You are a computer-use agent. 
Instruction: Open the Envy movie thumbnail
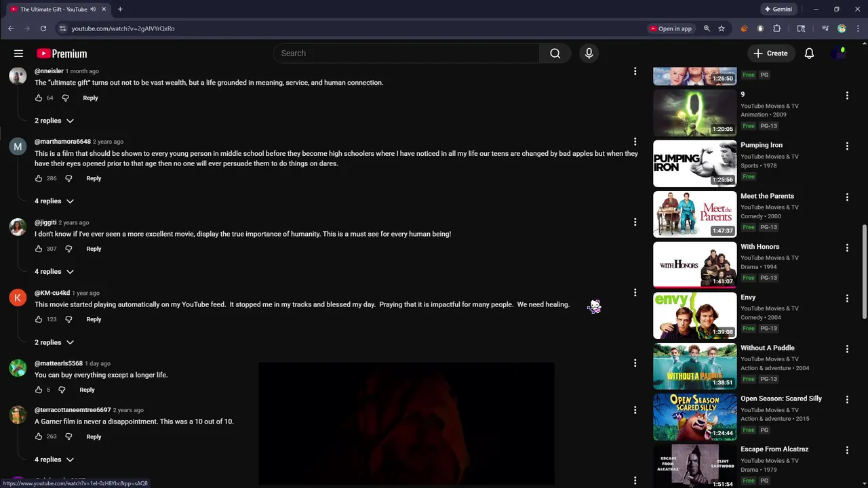tap(694, 315)
